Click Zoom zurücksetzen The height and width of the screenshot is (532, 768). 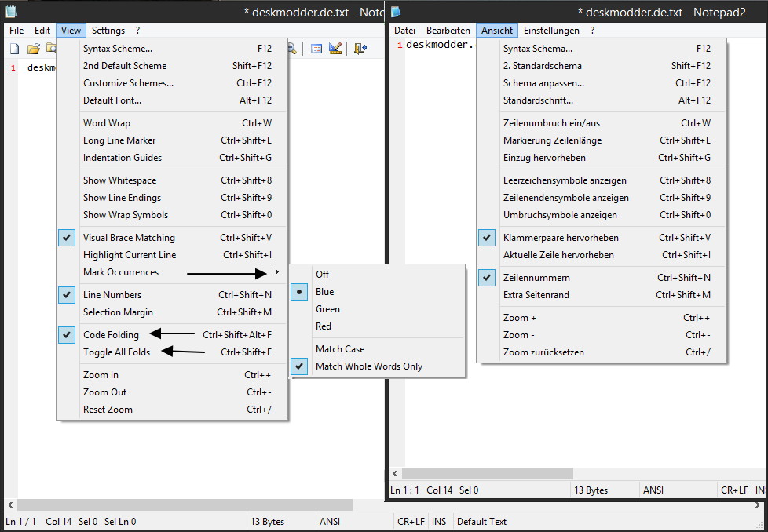[x=602, y=352]
